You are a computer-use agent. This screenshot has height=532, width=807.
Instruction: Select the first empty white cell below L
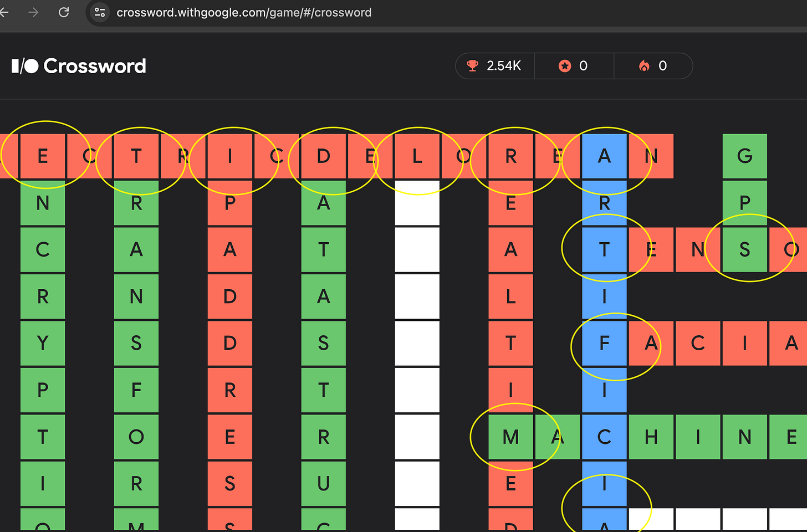pyautogui.click(x=417, y=203)
